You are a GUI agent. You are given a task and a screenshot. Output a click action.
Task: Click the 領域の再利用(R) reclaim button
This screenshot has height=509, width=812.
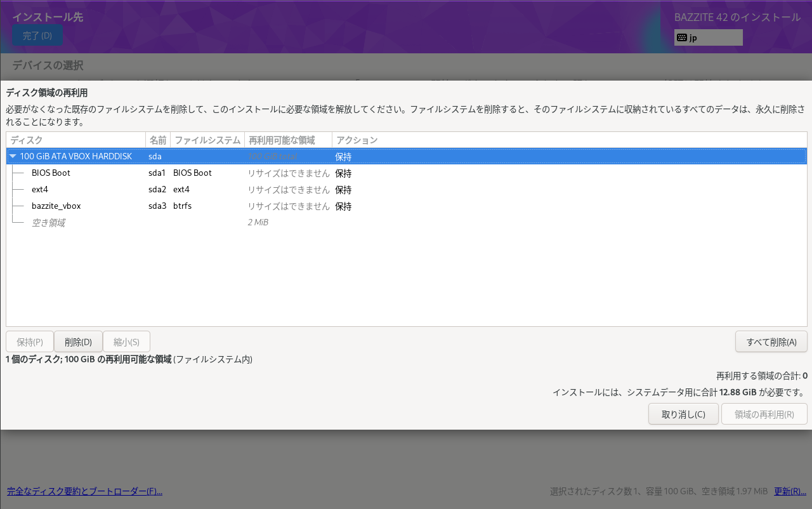click(x=764, y=414)
